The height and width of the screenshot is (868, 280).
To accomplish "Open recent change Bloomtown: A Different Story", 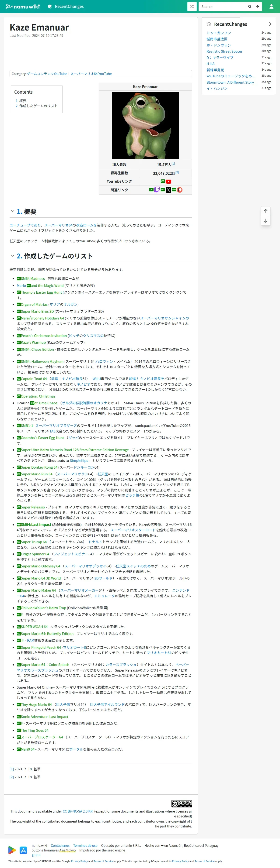I will (x=230, y=82).
